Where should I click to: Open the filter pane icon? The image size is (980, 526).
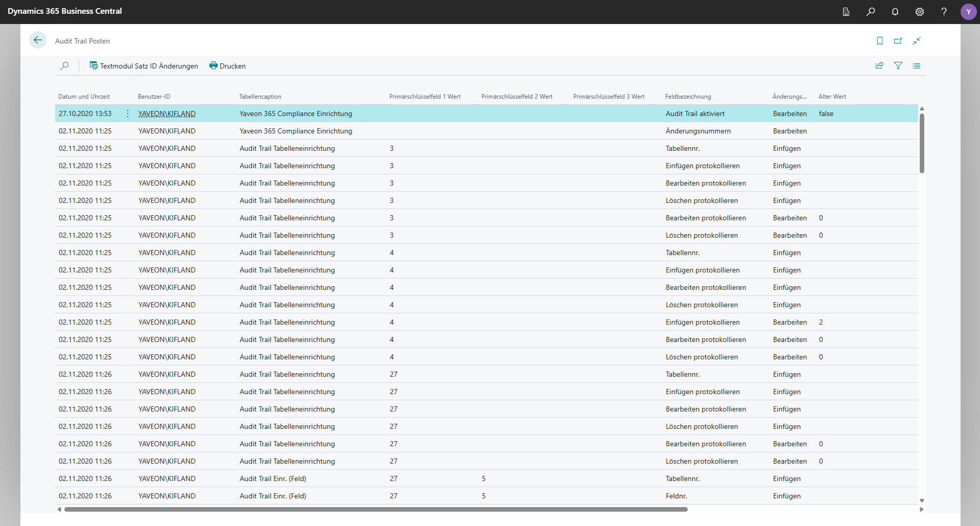pos(899,65)
